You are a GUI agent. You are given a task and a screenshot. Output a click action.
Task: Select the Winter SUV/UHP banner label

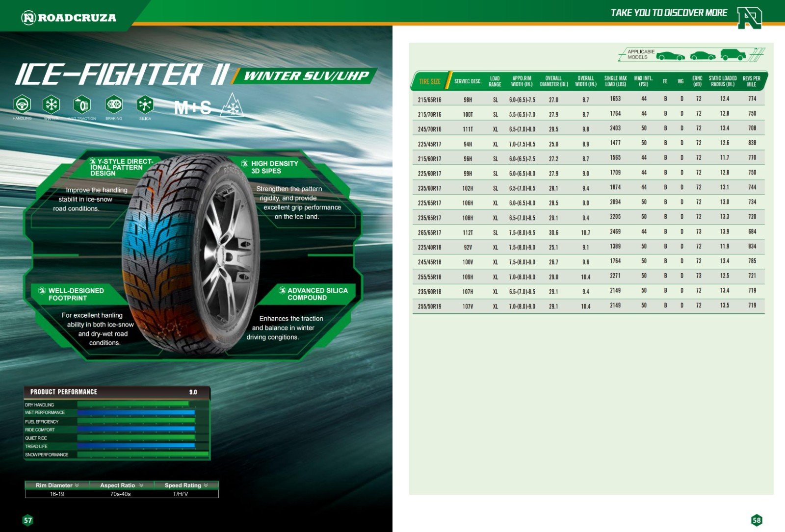[306, 76]
